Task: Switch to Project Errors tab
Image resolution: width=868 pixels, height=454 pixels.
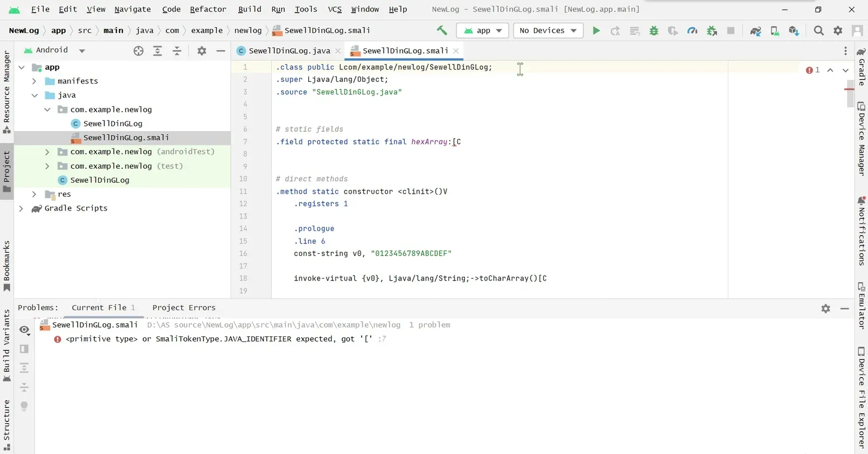Action: tap(184, 308)
